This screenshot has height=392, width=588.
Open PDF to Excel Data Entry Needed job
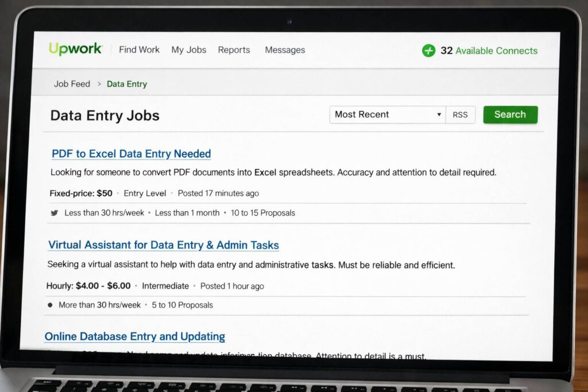(131, 154)
